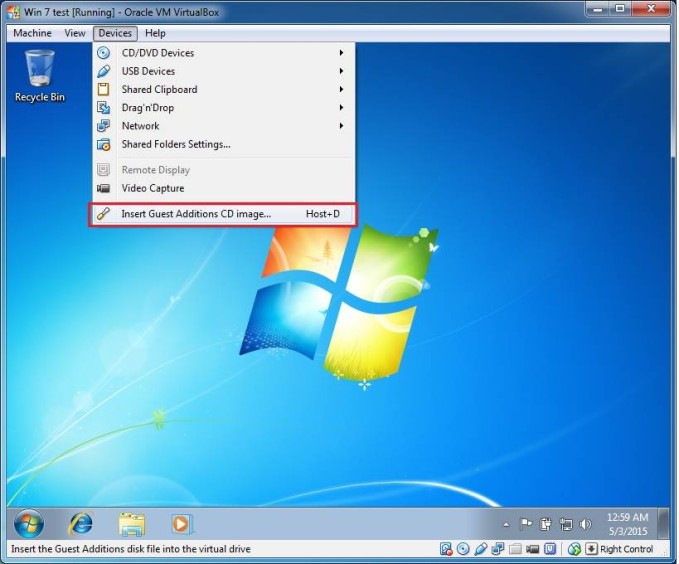679x564 pixels.
Task: Click the CD/DVD disc icon in menu
Action: (103, 53)
